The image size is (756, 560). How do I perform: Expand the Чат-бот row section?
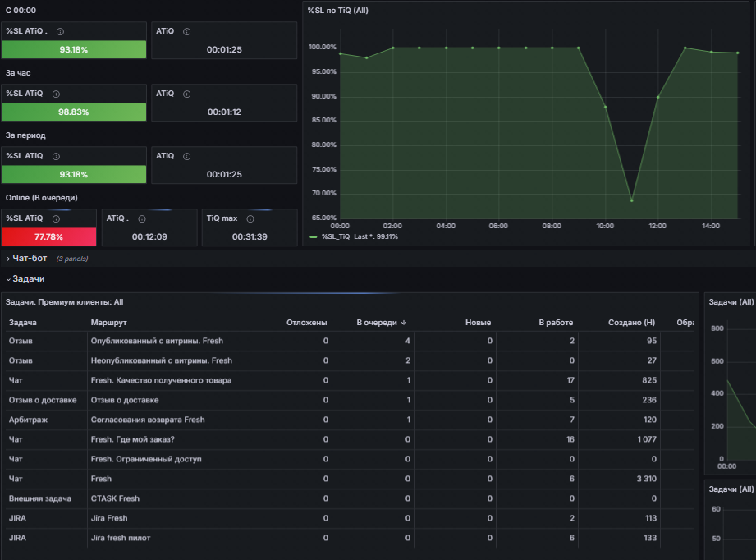point(30,259)
